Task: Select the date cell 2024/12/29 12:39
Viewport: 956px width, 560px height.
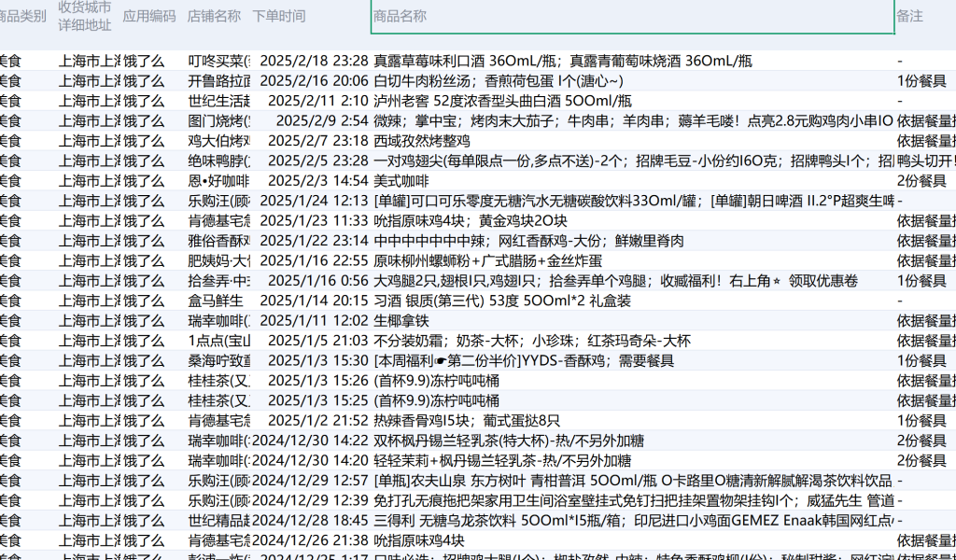Action: [310, 501]
